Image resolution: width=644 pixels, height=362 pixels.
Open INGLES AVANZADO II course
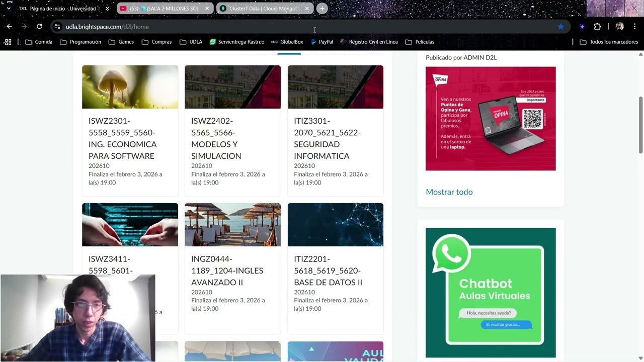(x=227, y=270)
